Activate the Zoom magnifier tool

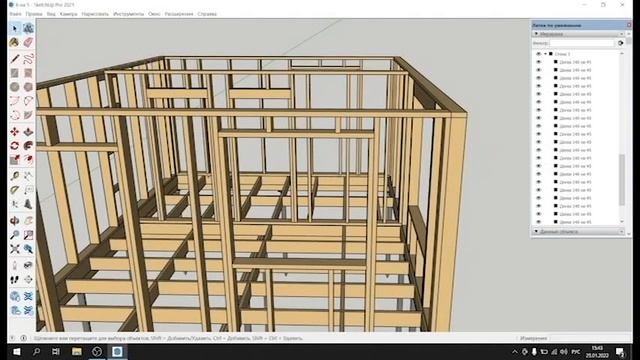[15, 235]
